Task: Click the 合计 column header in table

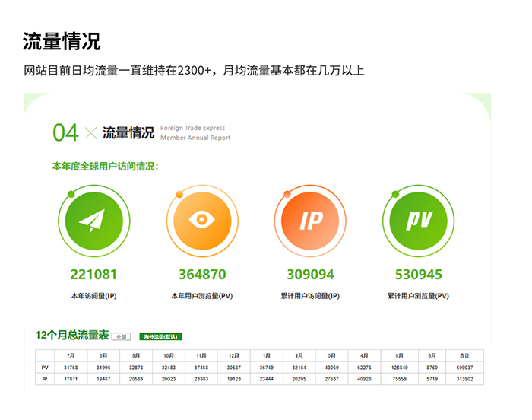Action: pyautogui.click(x=464, y=355)
